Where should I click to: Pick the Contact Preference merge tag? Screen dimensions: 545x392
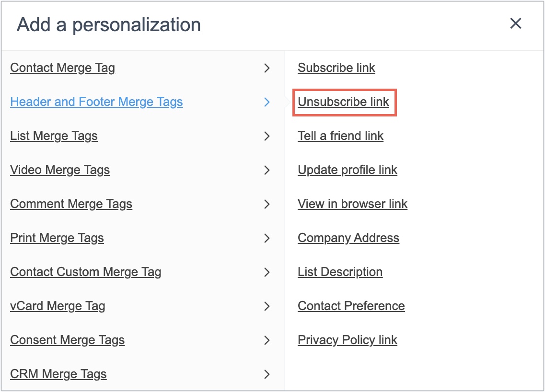pyautogui.click(x=351, y=306)
